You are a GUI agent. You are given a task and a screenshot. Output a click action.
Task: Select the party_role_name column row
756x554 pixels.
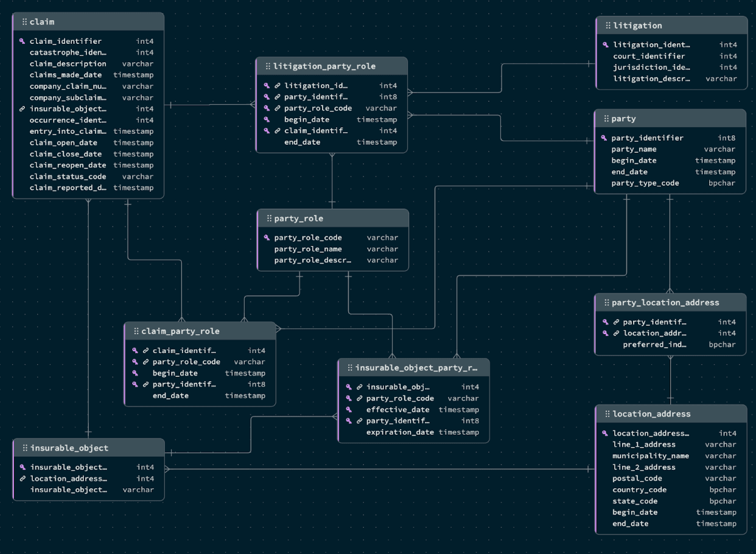(308, 249)
